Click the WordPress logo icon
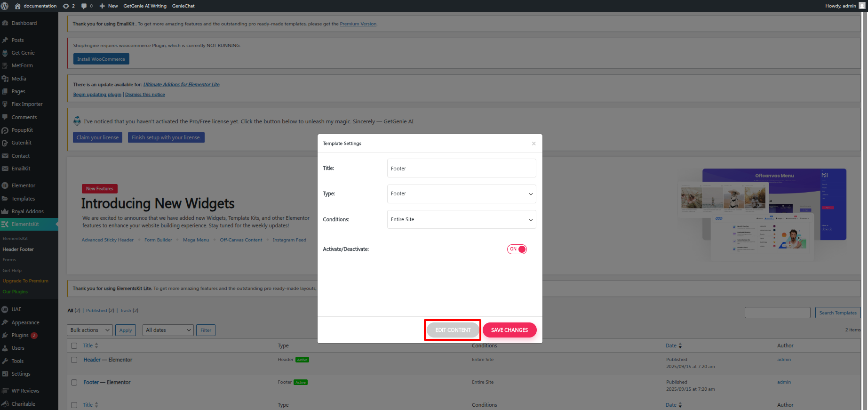Viewport: 868px width, 410px height. pos(5,6)
